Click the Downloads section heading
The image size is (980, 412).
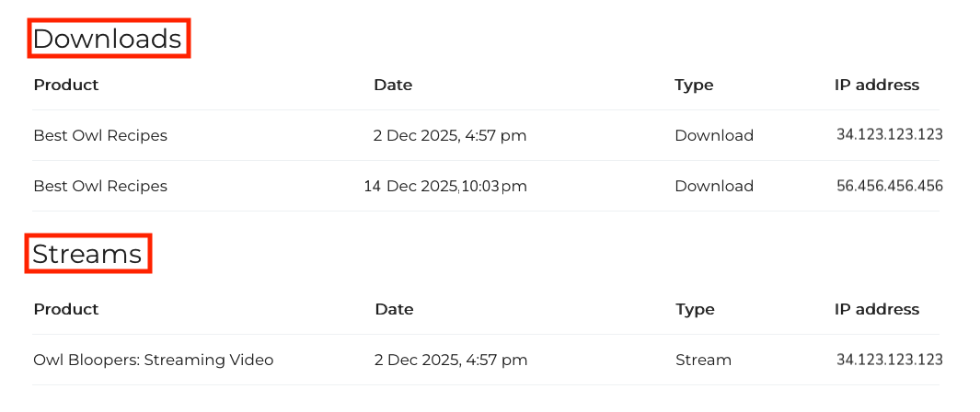108,39
